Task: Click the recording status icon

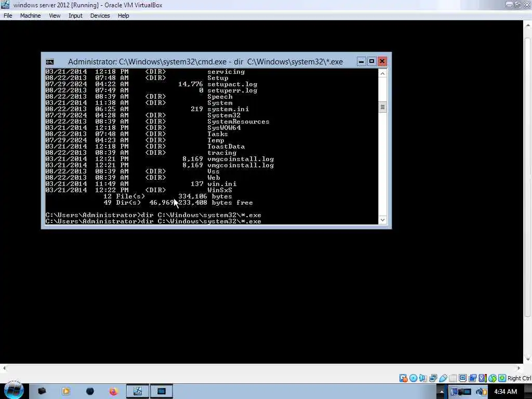Action: 472,378
